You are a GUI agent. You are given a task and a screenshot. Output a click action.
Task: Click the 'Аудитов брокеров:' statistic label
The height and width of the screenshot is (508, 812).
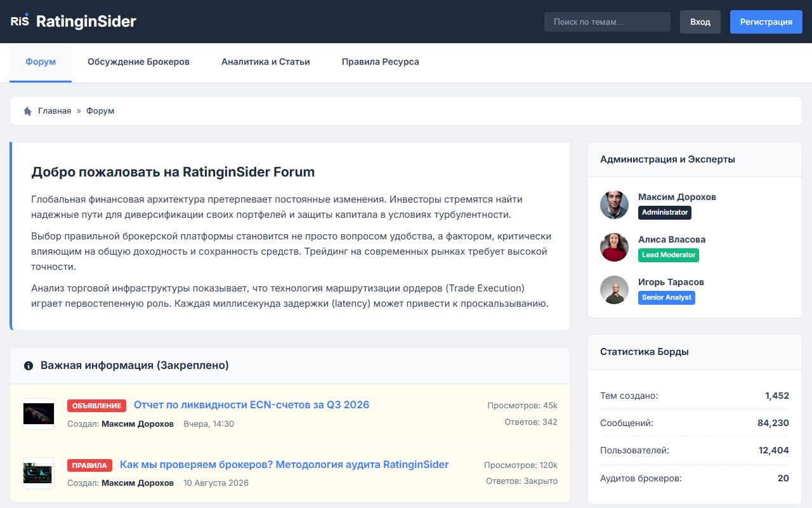pos(641,478)
